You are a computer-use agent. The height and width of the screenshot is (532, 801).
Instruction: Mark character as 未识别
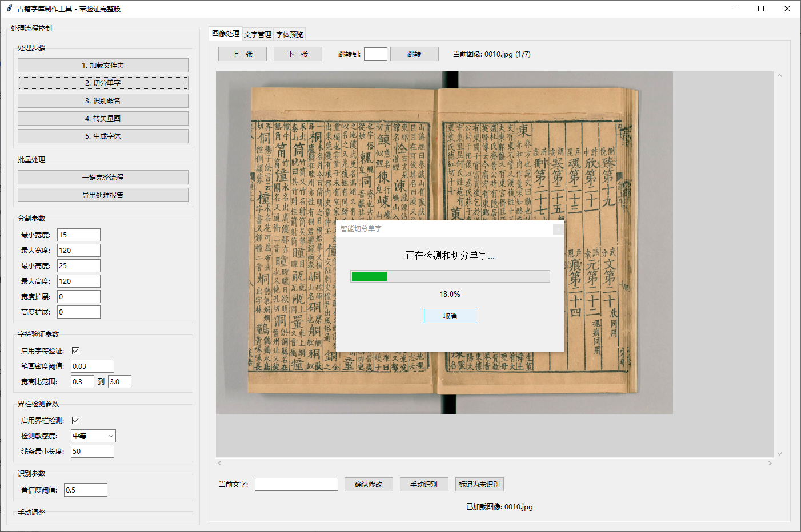pyautogui.click(x=479, y=484)
